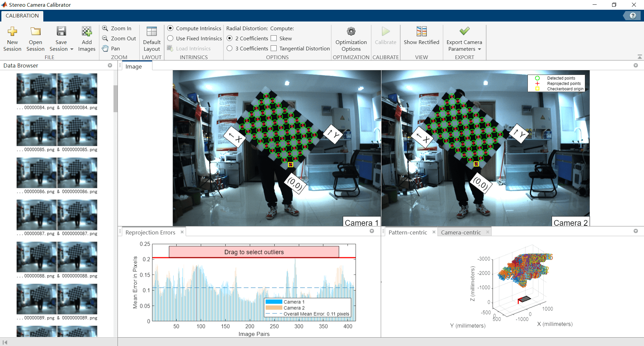
Task: Collapse the ribbon using top-right chevron
Action: coord(639,56)
